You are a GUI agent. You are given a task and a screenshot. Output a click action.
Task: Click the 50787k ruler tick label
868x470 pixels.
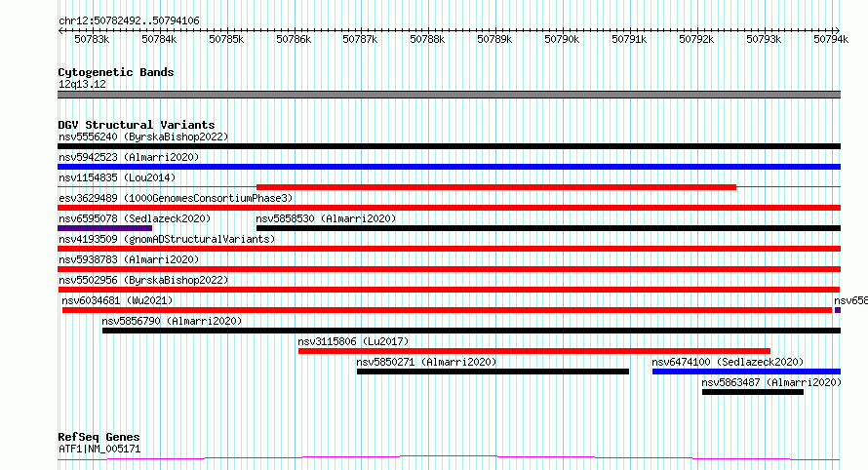[x=360, y=39]
